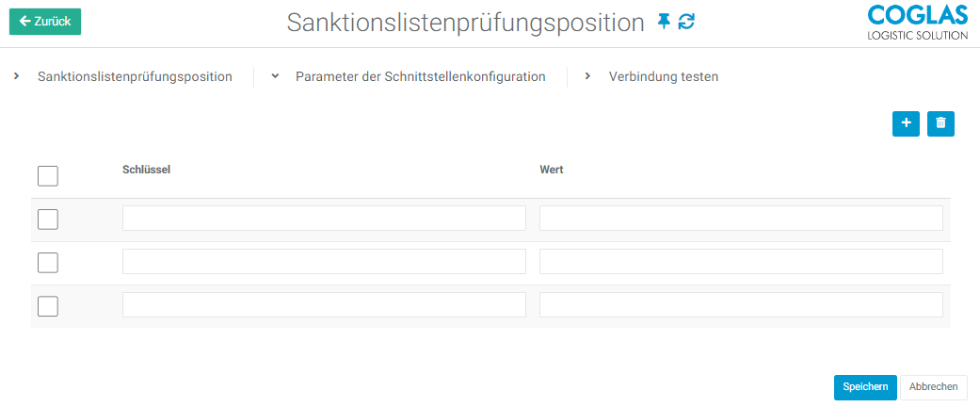Click the Abbrechen button

click(934, 387)
